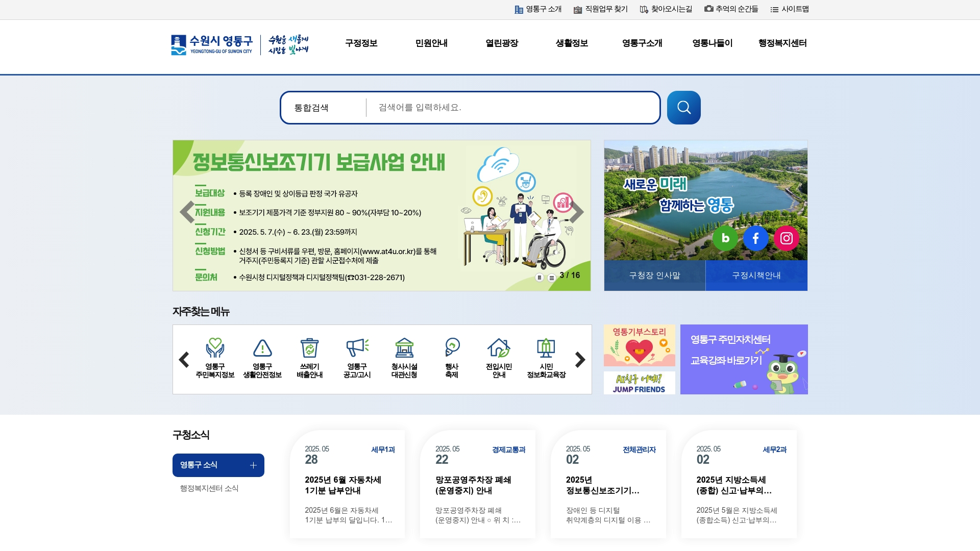The image size is (980, 551).
Task: Open news card 2025년 지방소득세 신고·납부
Action: (x=739, y=484)
